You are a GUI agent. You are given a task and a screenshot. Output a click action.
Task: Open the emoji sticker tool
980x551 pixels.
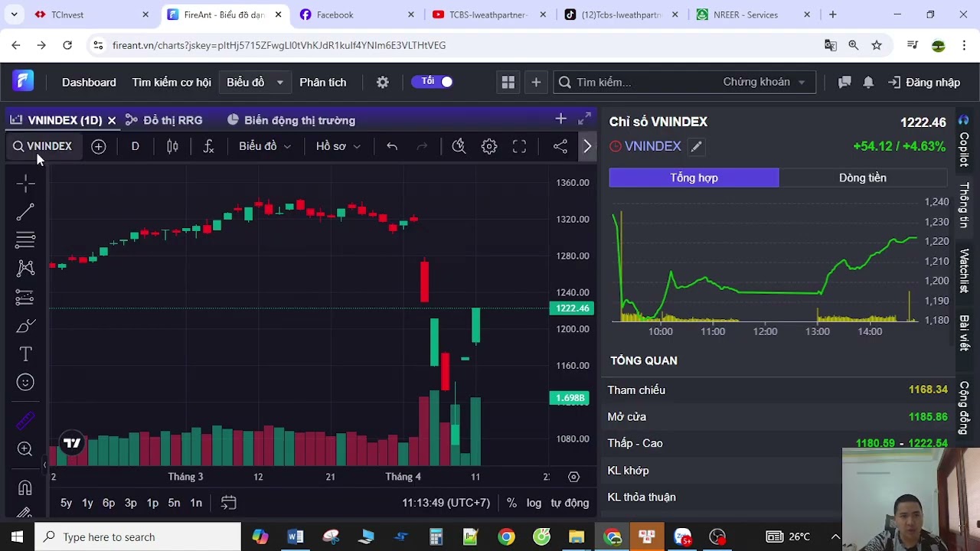pyautogui.click(x=25, y=382)
